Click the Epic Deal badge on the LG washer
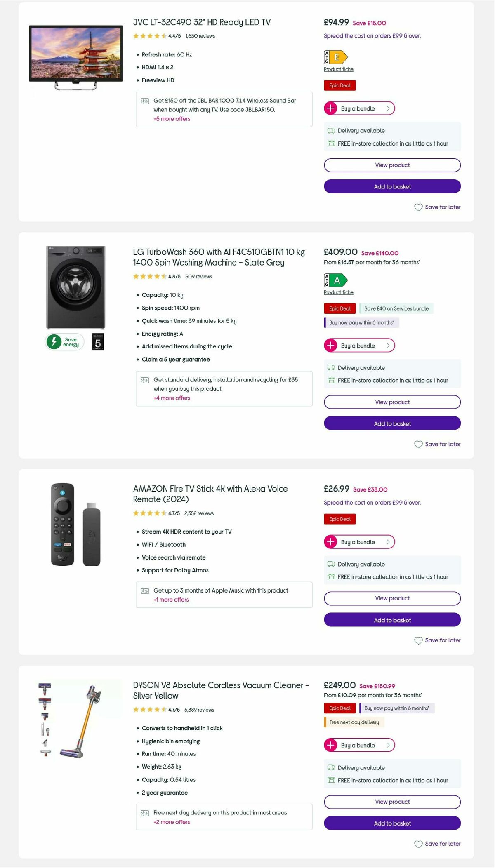The width and height of the screenshot is (495, 868). [339, 308]
